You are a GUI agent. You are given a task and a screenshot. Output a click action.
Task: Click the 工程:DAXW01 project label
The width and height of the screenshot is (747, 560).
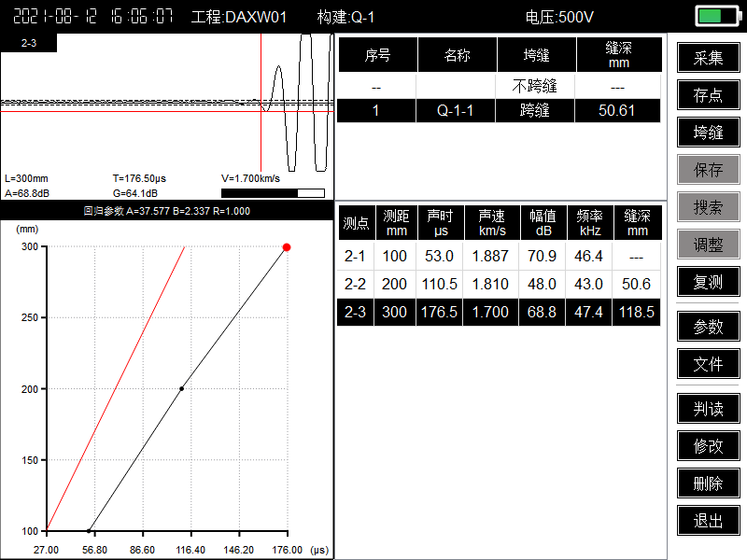(239, 17)
